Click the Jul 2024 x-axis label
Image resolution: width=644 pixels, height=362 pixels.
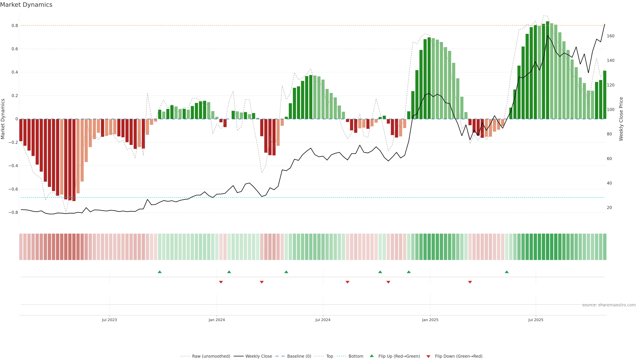(x=323, y=320)
